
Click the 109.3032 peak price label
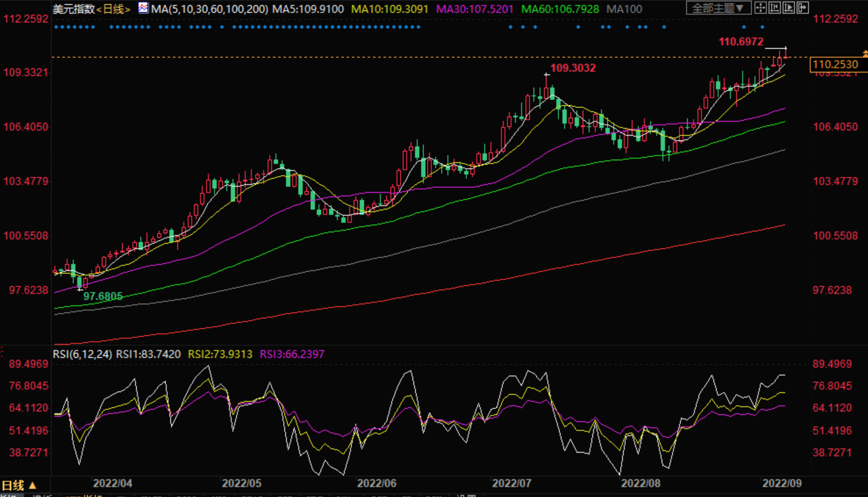click(x=573, y=68)
